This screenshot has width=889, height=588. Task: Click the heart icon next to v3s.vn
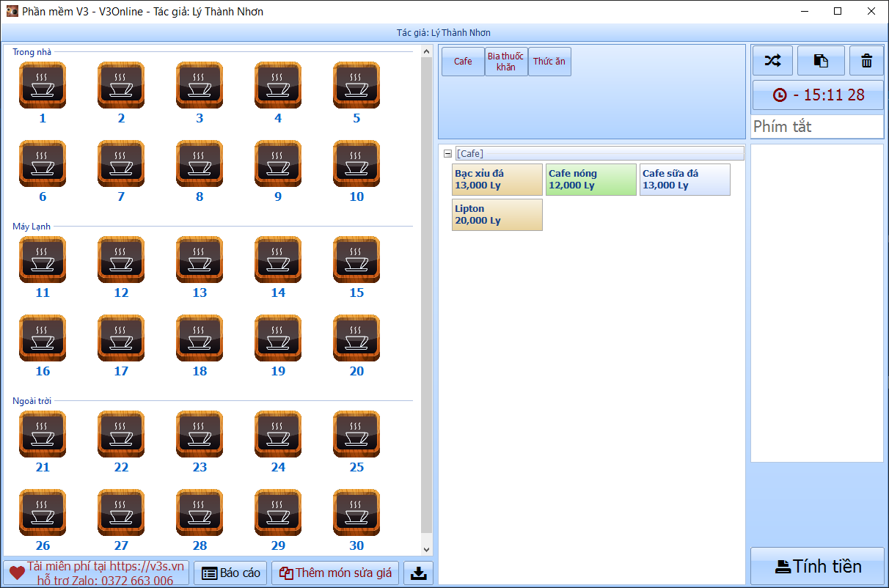[x=13, y=573]
